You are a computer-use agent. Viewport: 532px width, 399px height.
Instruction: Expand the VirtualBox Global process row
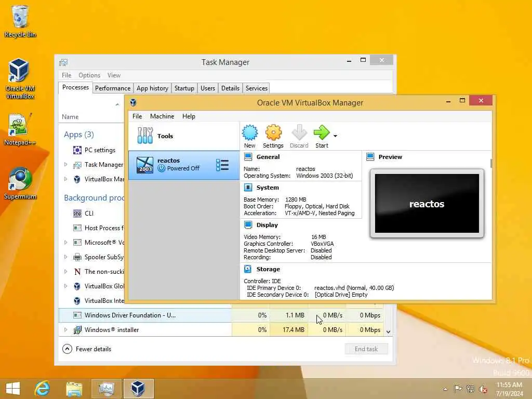point(66,286)
